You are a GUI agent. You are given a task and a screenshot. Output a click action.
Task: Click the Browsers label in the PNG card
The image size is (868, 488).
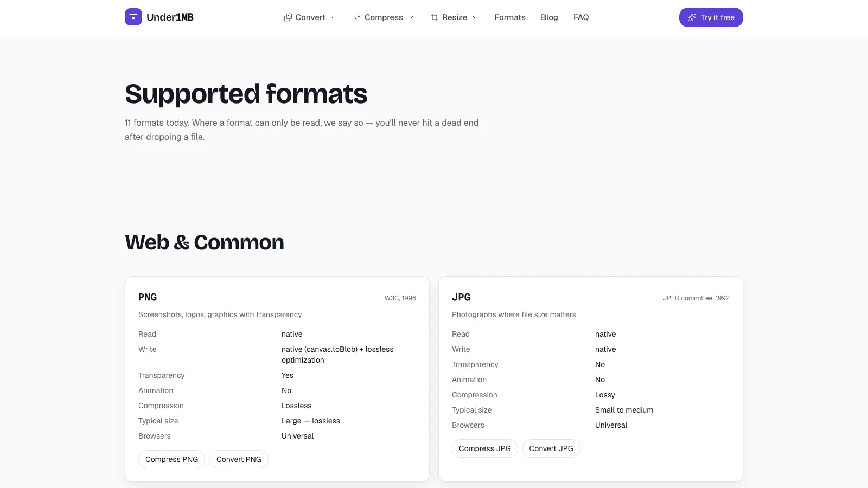point(155,436)
